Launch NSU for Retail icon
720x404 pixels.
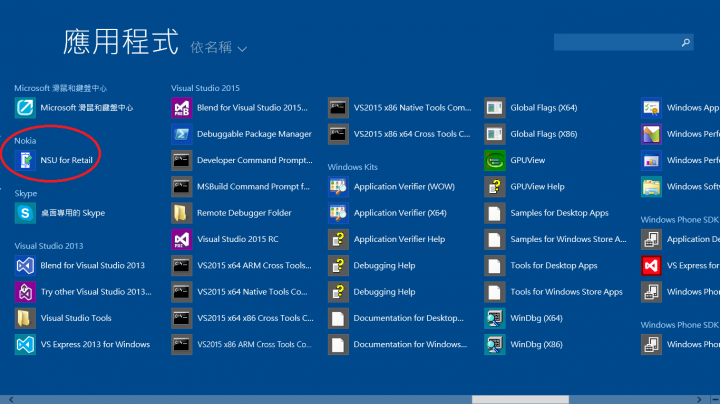(25, 160)
